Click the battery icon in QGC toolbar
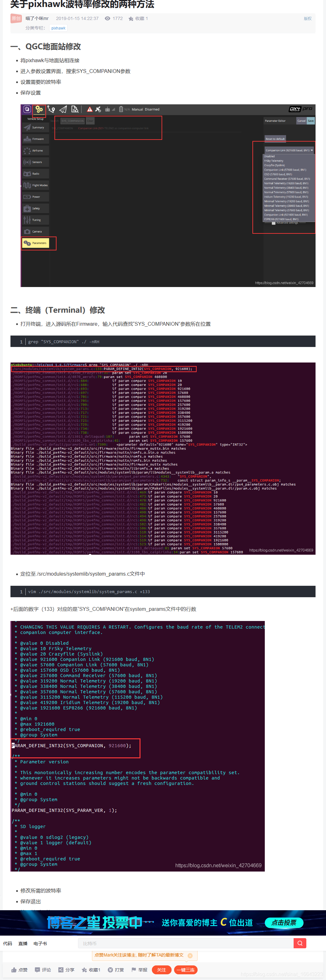This screenshot has height=980, width=326. [121, 109]
